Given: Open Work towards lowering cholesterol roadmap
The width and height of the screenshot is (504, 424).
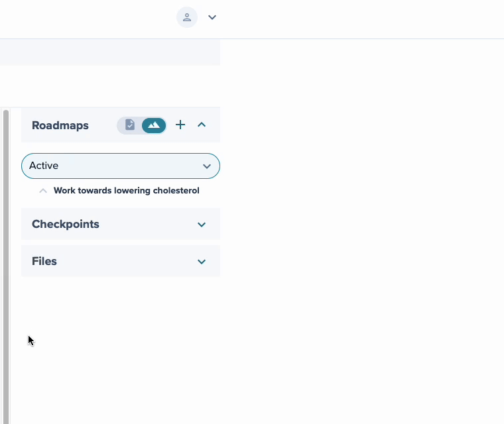Looking at the screenshot, I should click(x=126, y=191).
